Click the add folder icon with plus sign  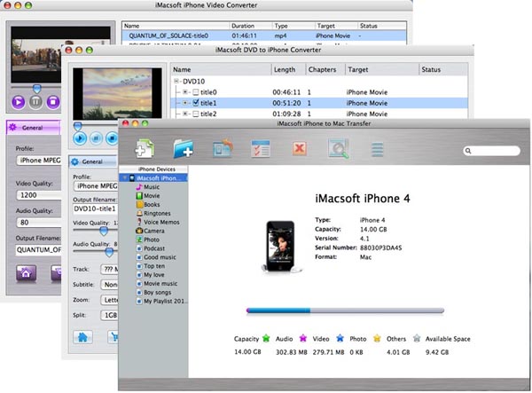click(184, 147)
